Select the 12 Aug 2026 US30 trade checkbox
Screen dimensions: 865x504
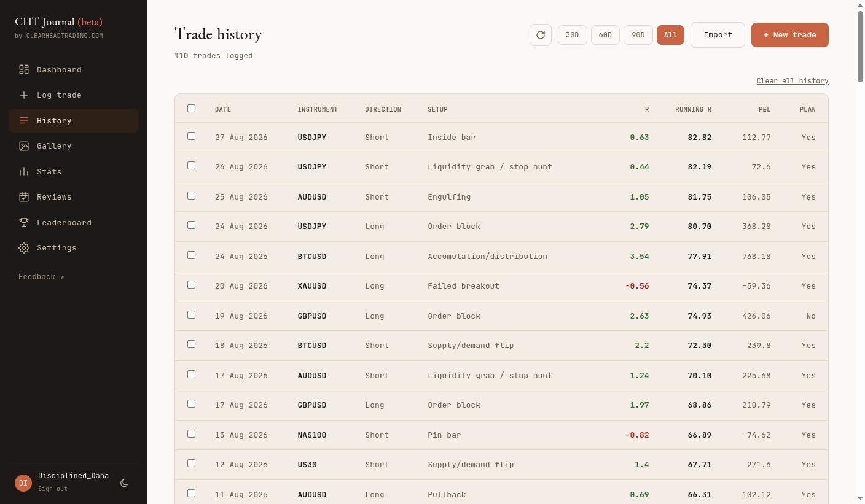click(191, 463)
